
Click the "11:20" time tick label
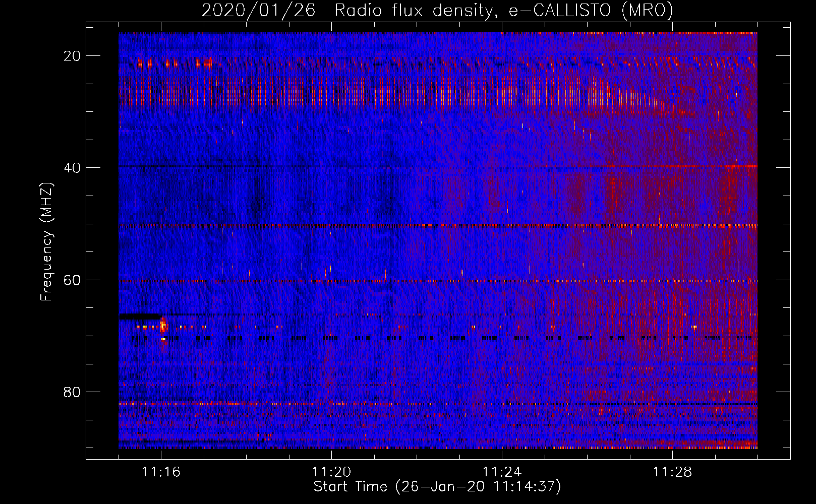(331, 472)
